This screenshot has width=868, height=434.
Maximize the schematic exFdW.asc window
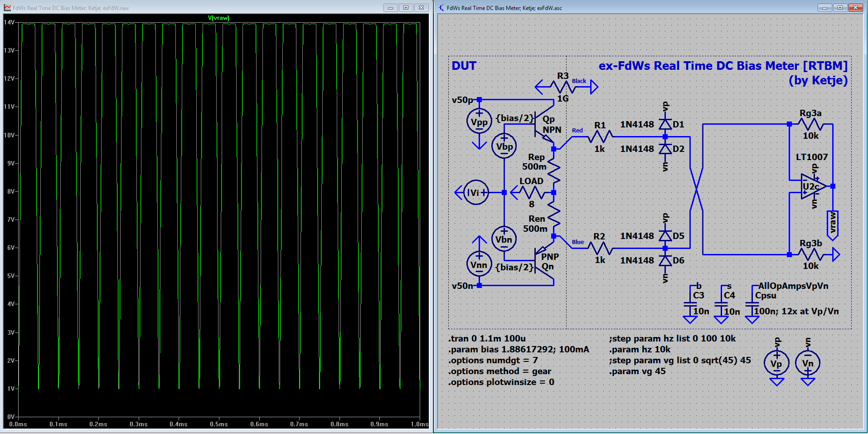840,8
